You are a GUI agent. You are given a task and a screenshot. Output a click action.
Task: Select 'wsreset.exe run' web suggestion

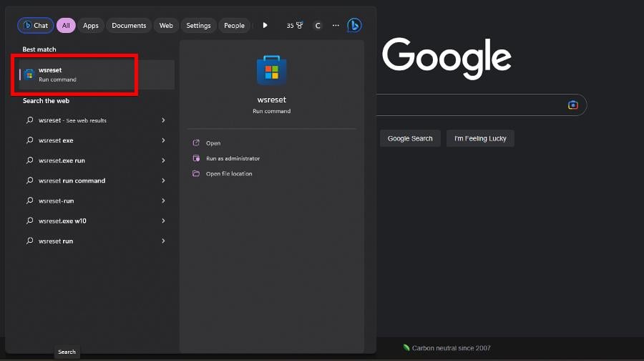tap(97, 160)
